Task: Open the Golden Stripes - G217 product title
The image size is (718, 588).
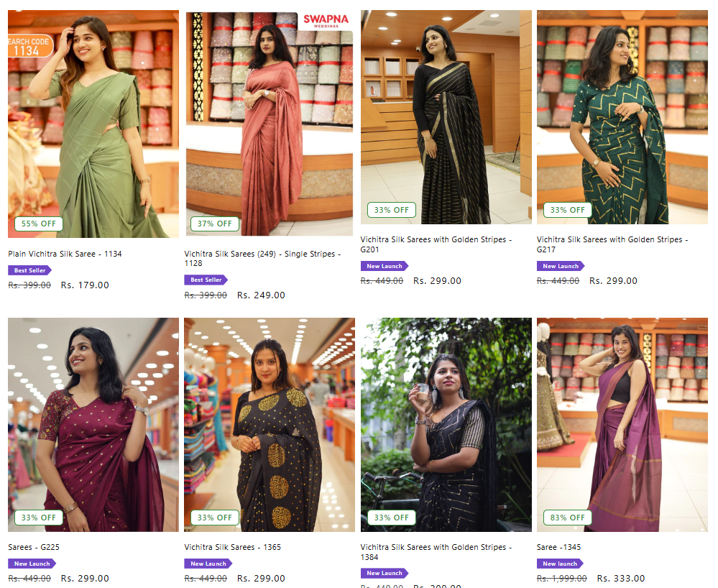Action: (x=612, y=244)
